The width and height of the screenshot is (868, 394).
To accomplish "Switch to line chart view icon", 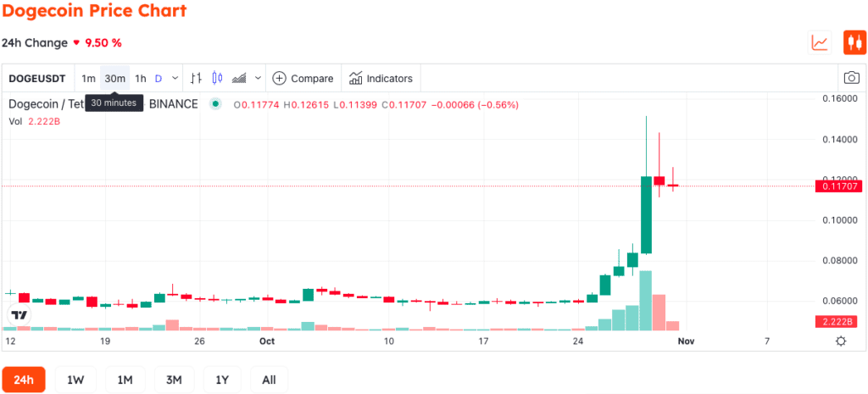I will tap(820, 42).
